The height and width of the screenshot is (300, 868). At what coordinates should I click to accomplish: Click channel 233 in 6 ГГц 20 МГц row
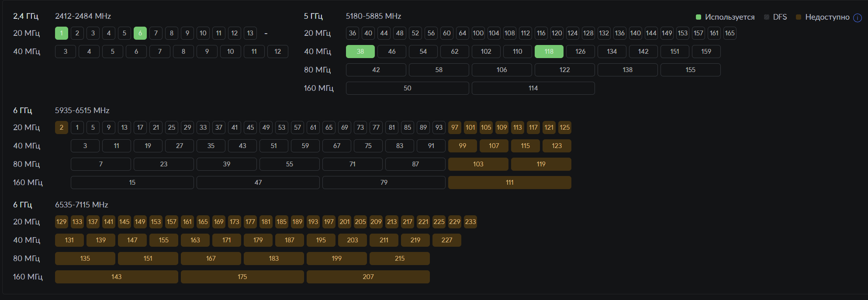click(470, 222)
